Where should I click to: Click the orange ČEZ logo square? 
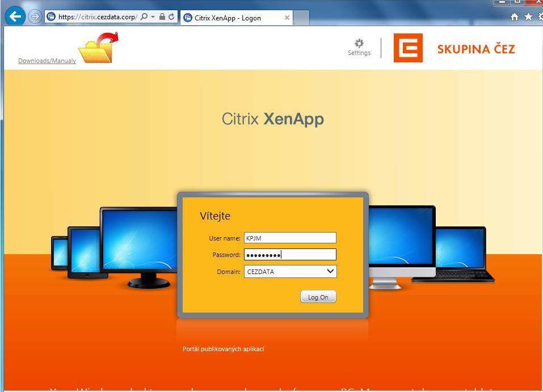[x=408, y=48]
